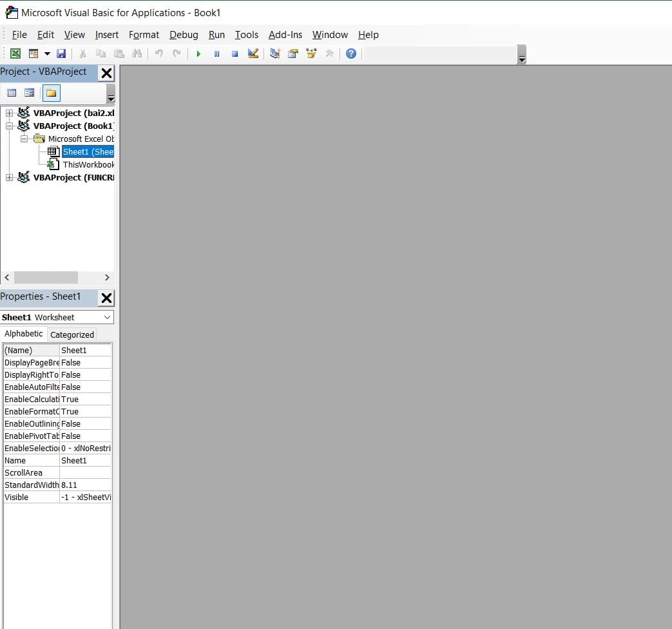
Task: Click the ScrollArea property value field
Action: [85, 472]
